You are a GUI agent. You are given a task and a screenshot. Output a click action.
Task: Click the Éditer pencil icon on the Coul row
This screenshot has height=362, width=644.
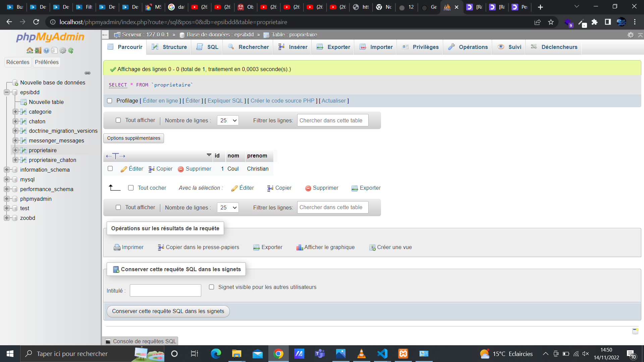coord(124,169)
